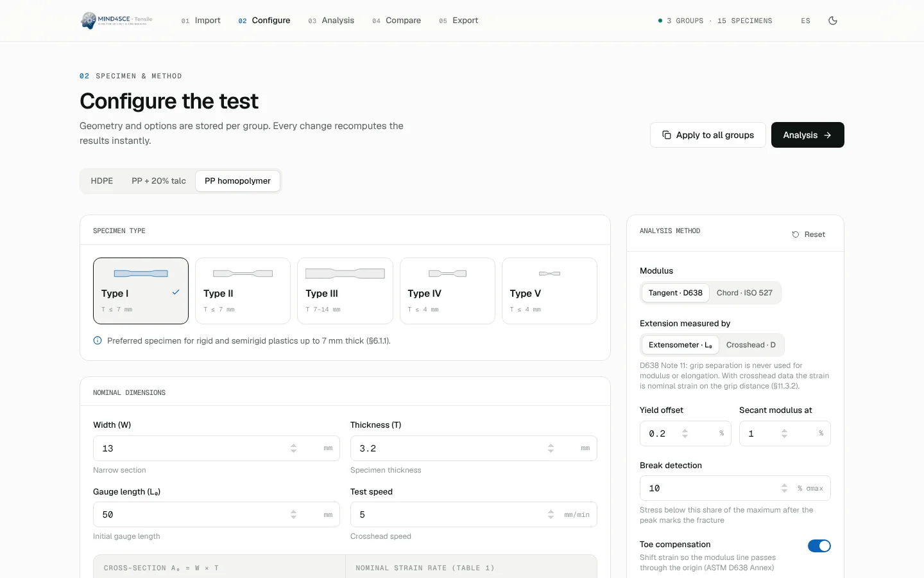924x578 pixels.
Task: Open the Analysis step in navigation
Action: 331,21
